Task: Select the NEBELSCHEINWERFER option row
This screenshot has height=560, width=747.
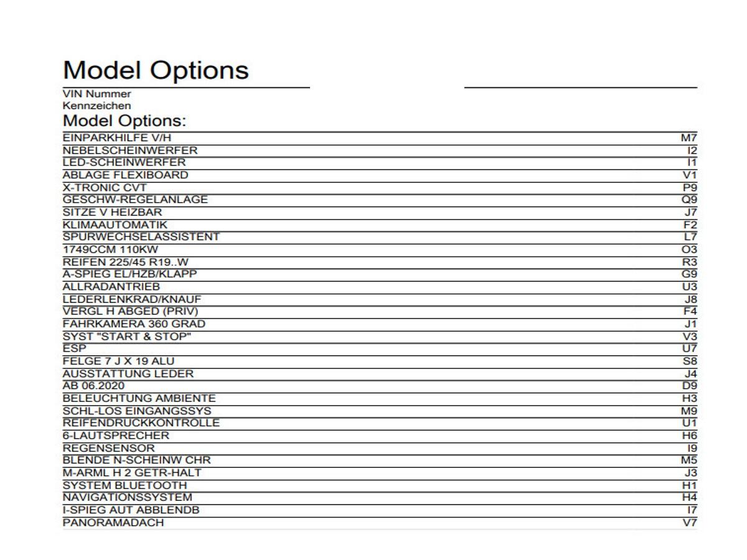Action: click(x=380, y=151)
